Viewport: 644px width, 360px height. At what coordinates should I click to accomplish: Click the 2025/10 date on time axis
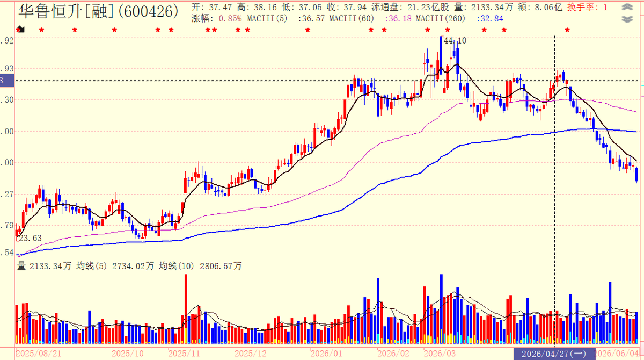[x=128, y=354]
